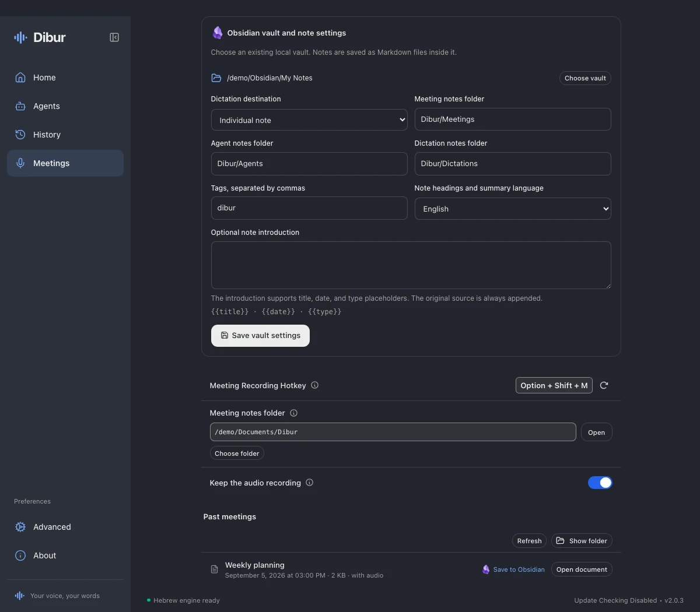Viewport: 700px width, 612px height.
Task: Click info icon beside lower Meeting notes folder
Action: (x=294, y=413)
